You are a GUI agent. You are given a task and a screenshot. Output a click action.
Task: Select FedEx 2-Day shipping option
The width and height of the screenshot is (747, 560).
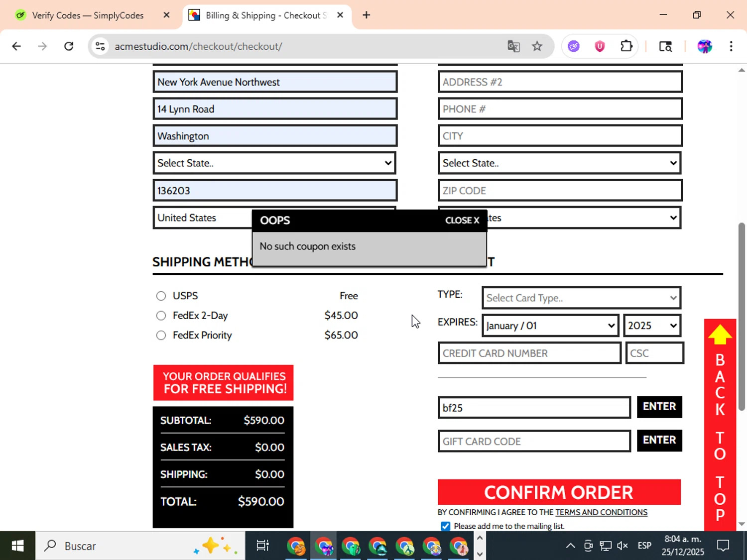pos(161,316)
